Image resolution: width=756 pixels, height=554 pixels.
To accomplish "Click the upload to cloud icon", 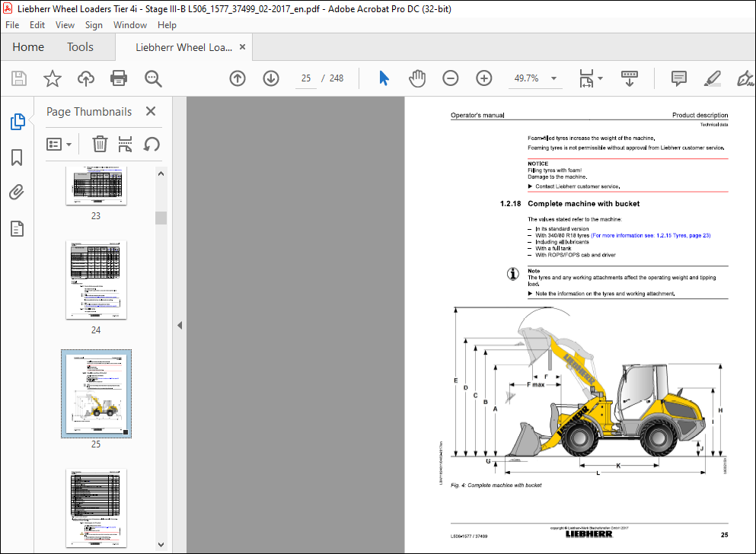I will coord(86,78).
